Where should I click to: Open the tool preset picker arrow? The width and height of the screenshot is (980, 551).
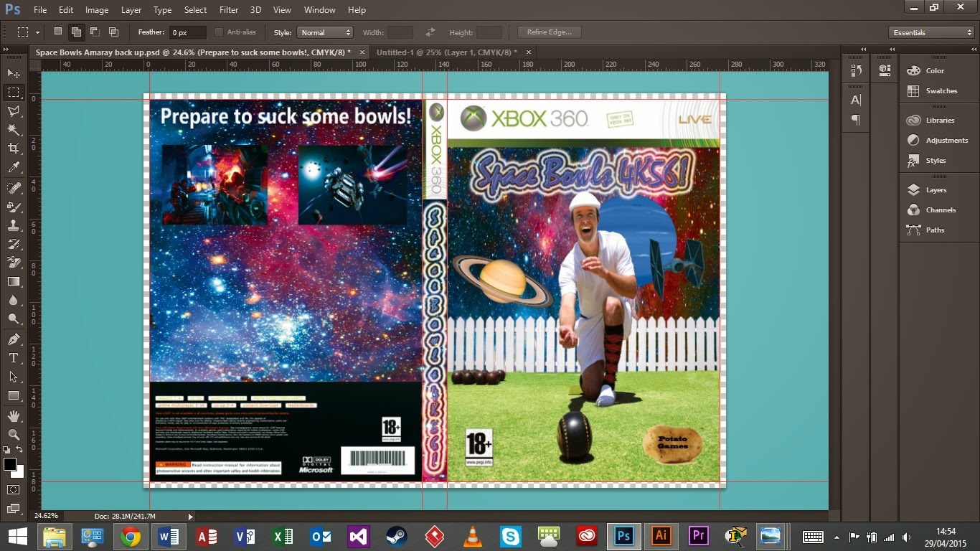[x=37, y=32]
